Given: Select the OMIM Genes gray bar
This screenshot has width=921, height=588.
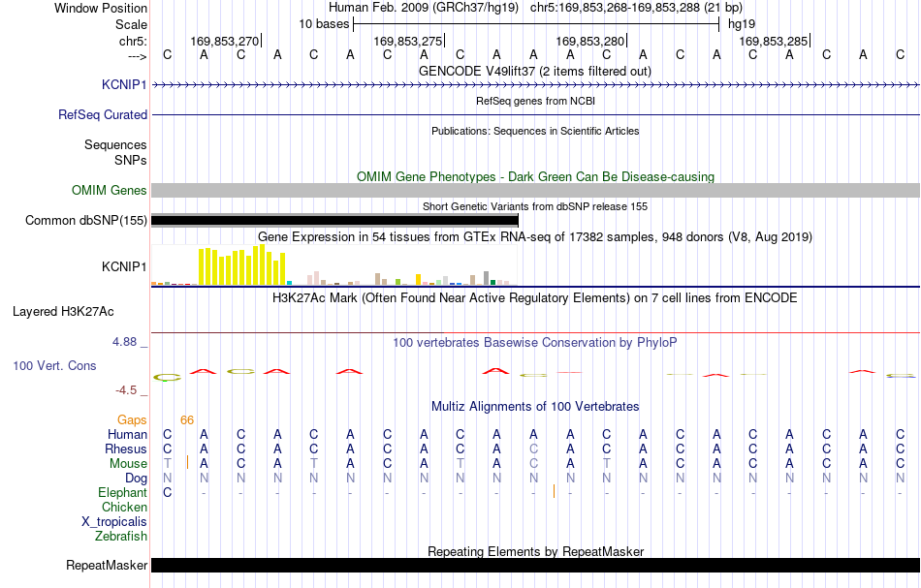Looking at the screenshot, I should pyautogui.click(x=535, y=190).
